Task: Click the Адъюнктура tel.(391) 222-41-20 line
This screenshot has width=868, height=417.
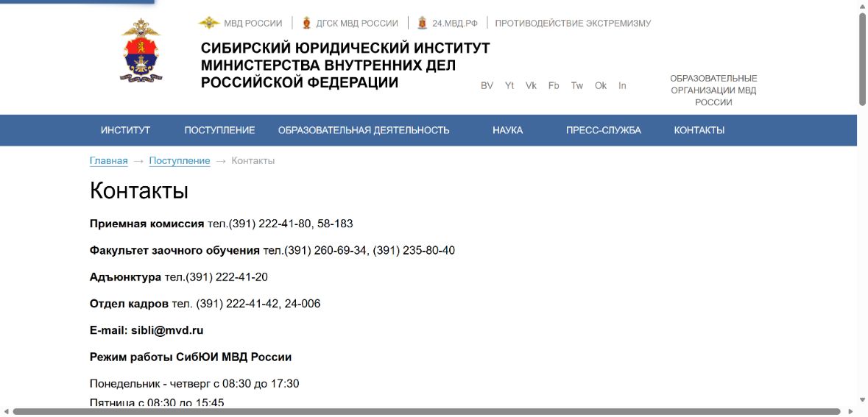Action: (x=179, y=277)
